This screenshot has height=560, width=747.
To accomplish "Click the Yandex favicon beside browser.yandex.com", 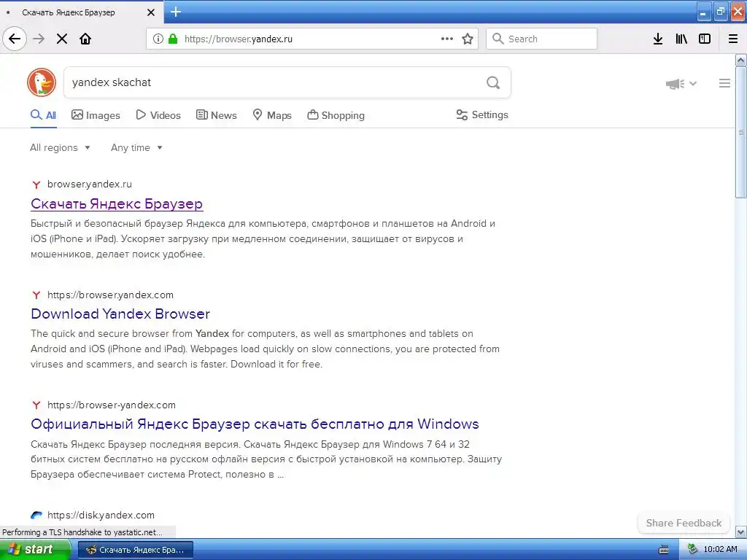I will click(36, 295).
